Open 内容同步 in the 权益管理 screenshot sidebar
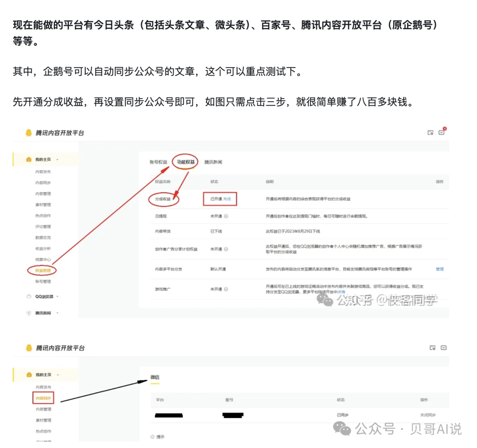 pyautogui.click(x=43, y=182)
